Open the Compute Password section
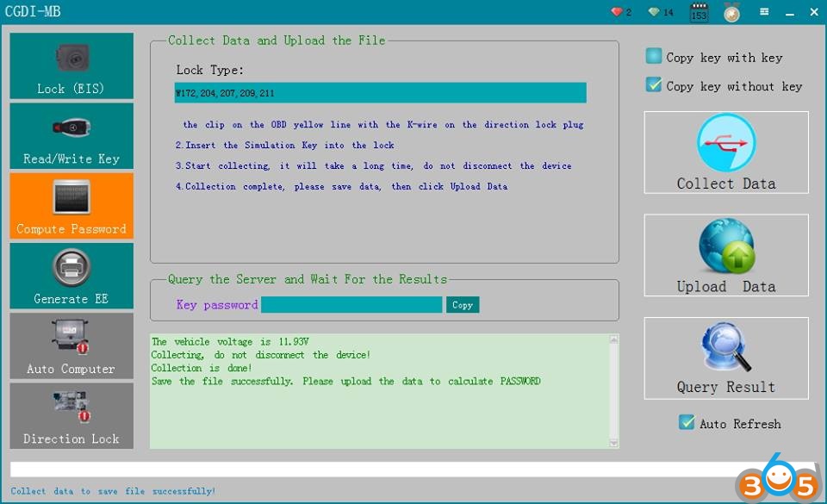The width and height of the screenshot is (827, 504). coord(72,206)
